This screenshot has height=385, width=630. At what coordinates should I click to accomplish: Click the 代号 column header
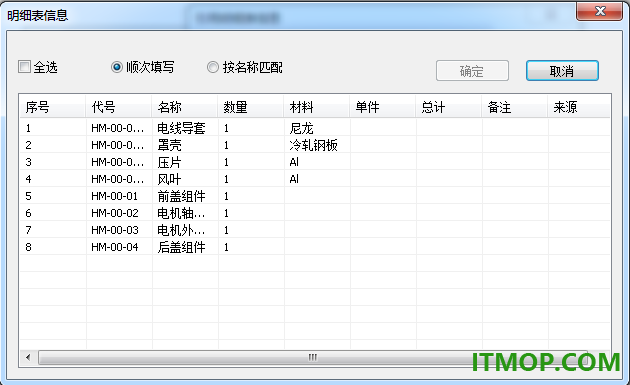pyautogui.click(x=119, y=107)
